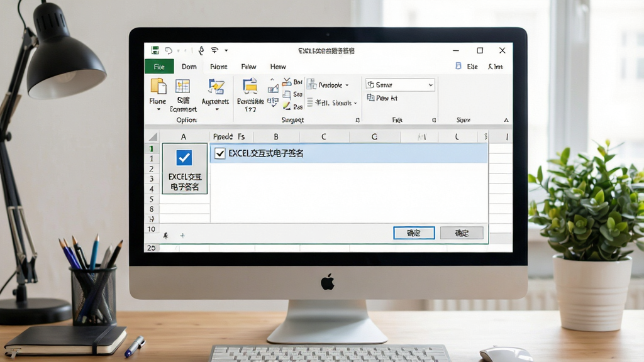
Task: Select row 20 header
Action: [x=152, y=248]
